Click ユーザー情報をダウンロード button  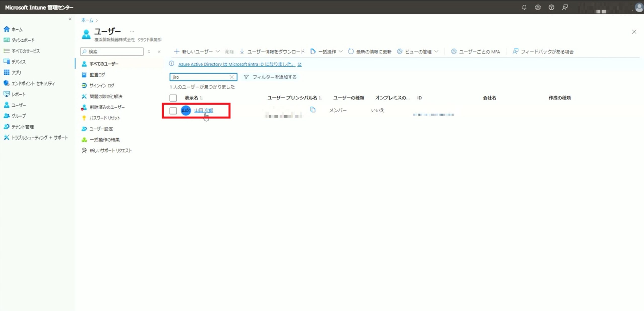coord(272,51)
